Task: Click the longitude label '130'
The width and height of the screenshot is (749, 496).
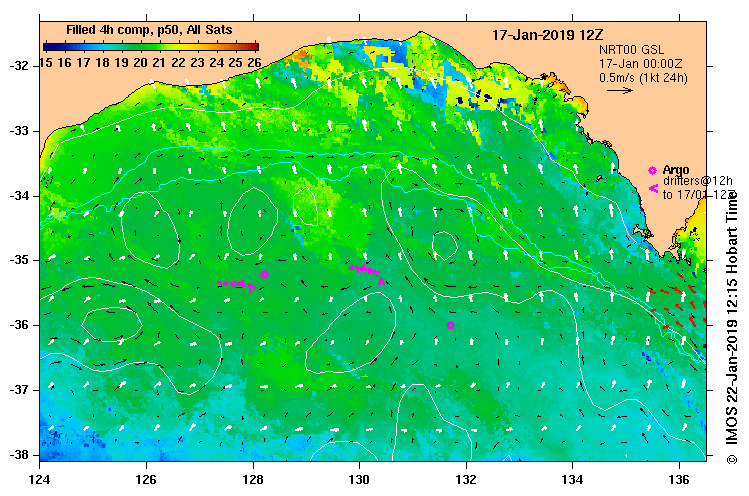Action: point(359,479)
